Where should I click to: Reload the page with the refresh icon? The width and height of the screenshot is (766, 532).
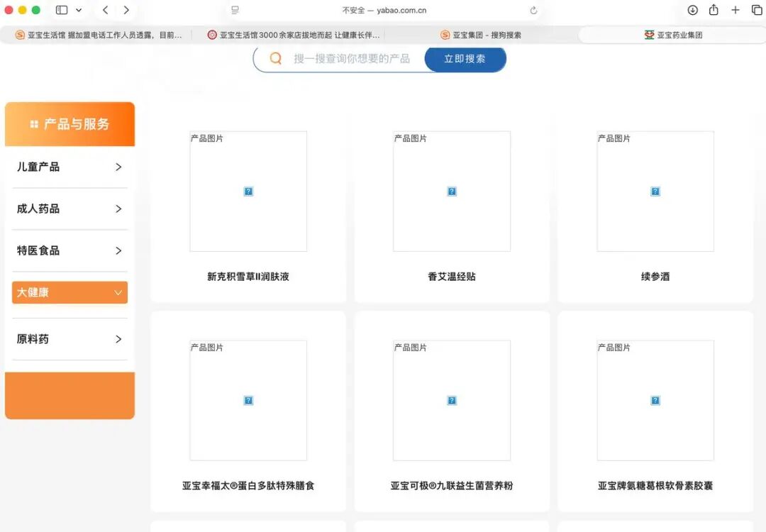click(x=533, y=11)
